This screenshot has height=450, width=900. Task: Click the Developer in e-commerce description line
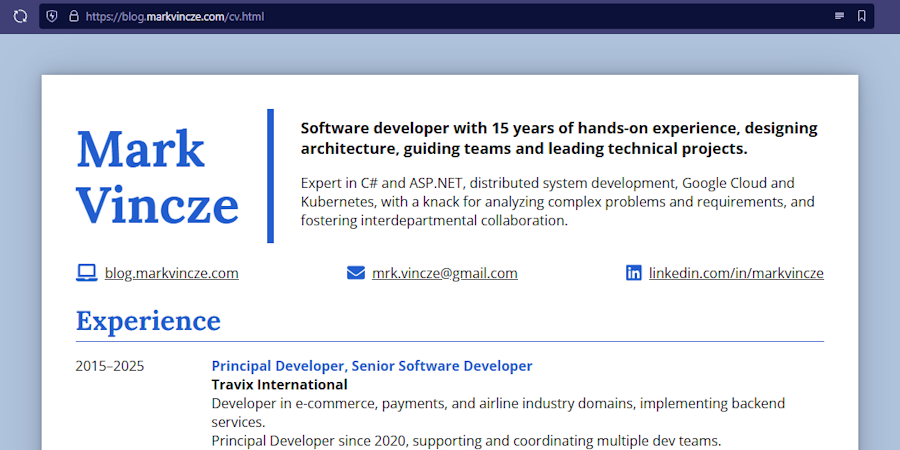(498, 413)
